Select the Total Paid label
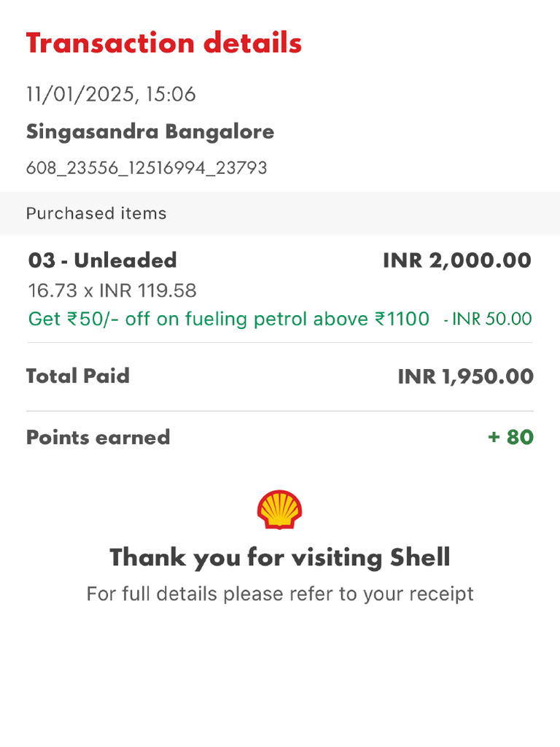This screenshot has width=560, height=747. [78, 376]
